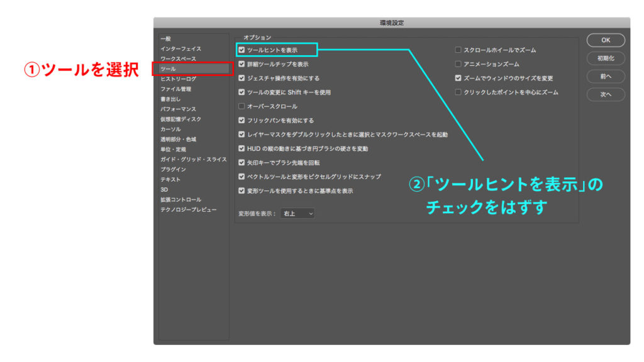This screenshot has width=644, height=362.
Task: Check the アニメーションズーム option
Action: pyautogui.click(x=458, y=64)
